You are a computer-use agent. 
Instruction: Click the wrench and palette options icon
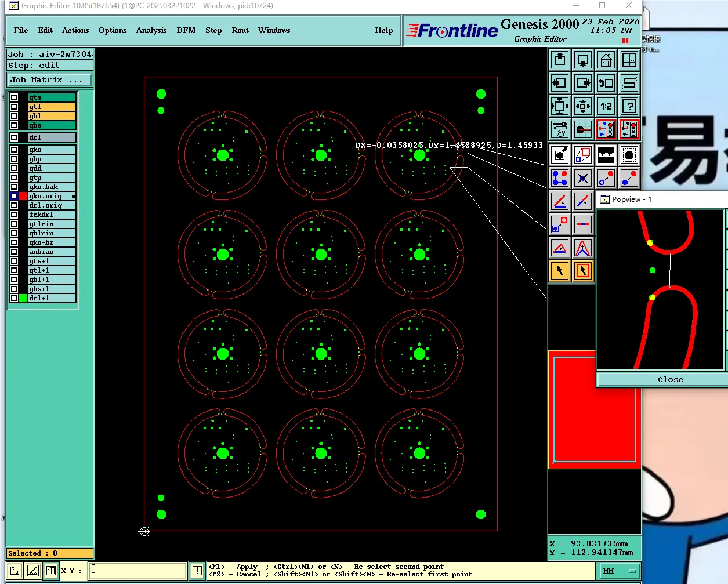pyautogui.click(x=560, y=129)
